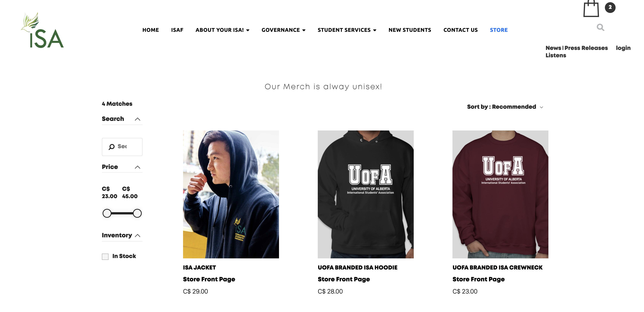Expand the Governance menu arrow
Screen dimensions: 644x312
coord(304,30)
